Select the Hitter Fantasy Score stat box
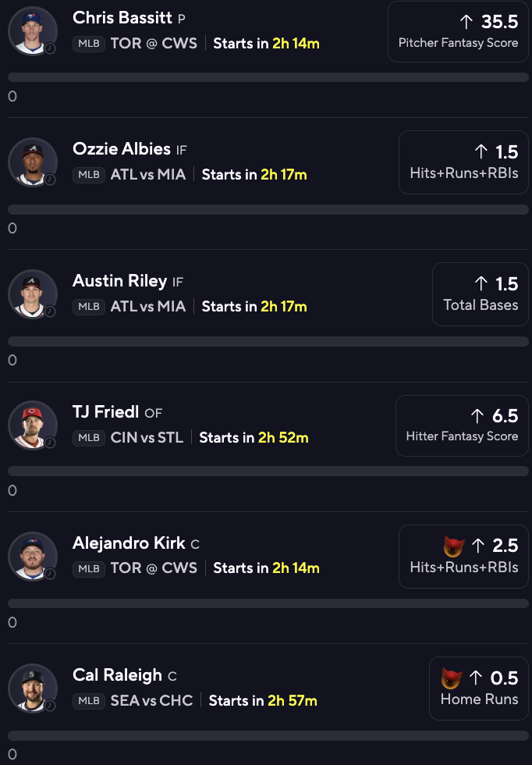This screenshot has height=765, width=532. pos(462,425)
